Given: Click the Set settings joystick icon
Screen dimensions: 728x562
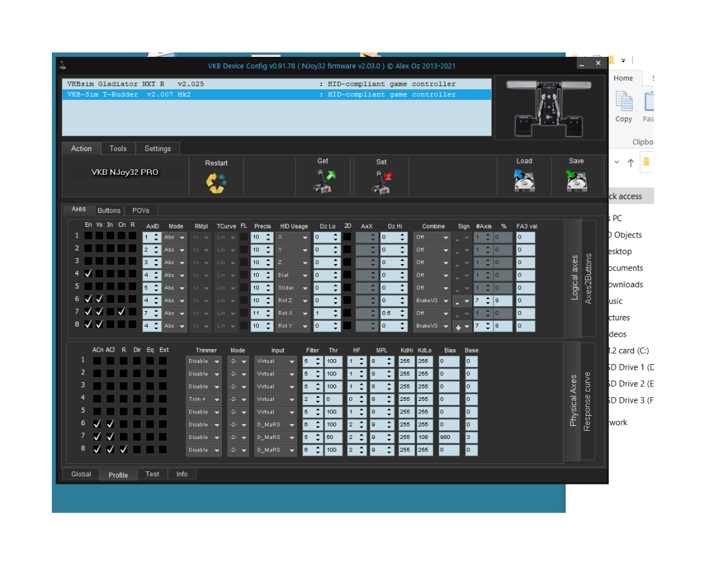Looking at the screenshot, I should pos(382,182).
